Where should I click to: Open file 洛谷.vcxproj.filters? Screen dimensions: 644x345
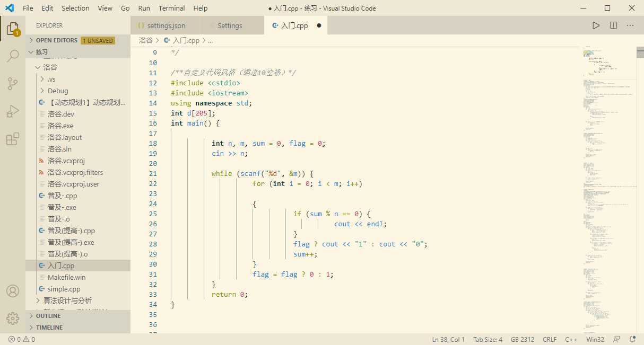[78, 172]
